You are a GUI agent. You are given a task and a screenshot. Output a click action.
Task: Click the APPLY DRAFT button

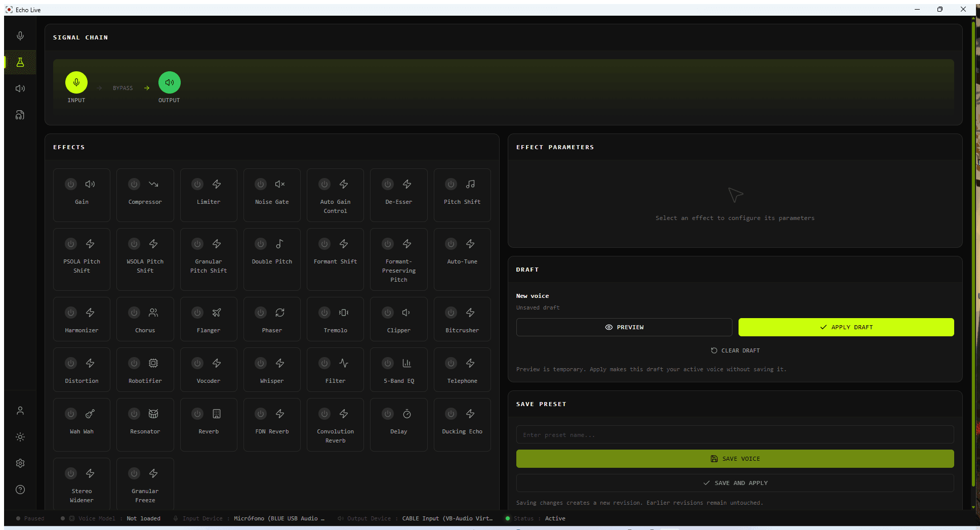[846, 327]
